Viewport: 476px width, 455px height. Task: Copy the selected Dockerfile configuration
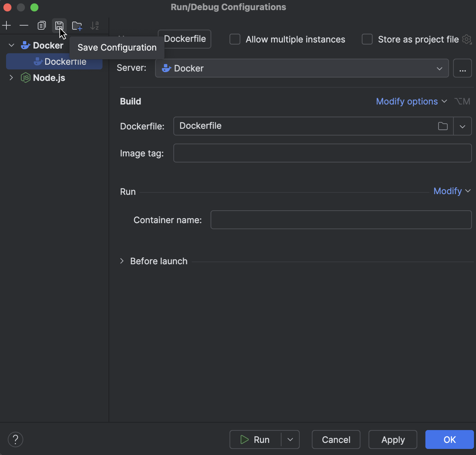pos(41,25)
